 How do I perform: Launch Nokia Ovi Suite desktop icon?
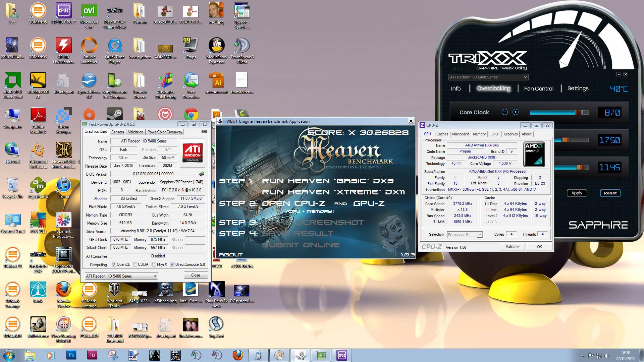click(x=89, y=16)
